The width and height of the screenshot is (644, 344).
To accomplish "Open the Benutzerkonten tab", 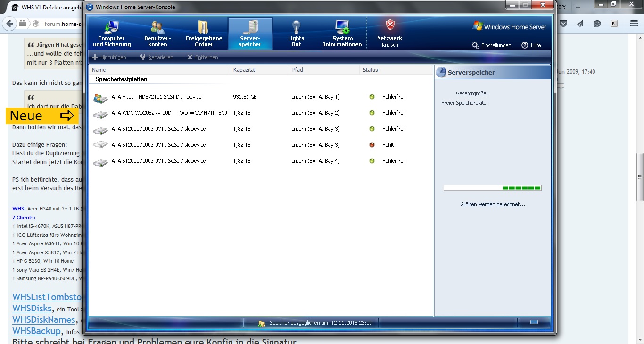I will tap(157, 34).
